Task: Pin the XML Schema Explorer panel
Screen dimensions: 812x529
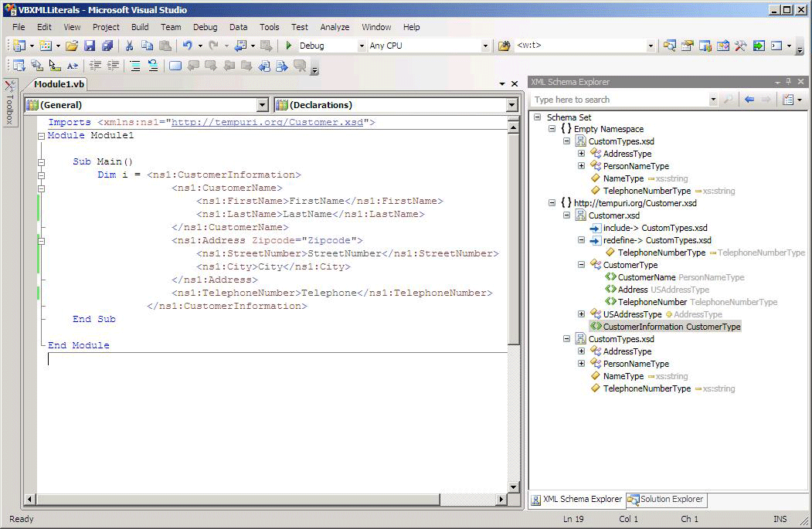Action: (789, 82)
